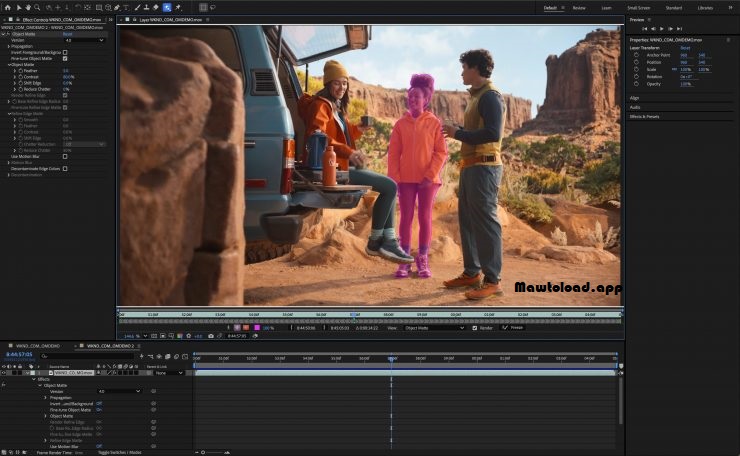The image size is (740, 456).
Task: Collapse the Effects group in timeline
Action: coord(34,379)
